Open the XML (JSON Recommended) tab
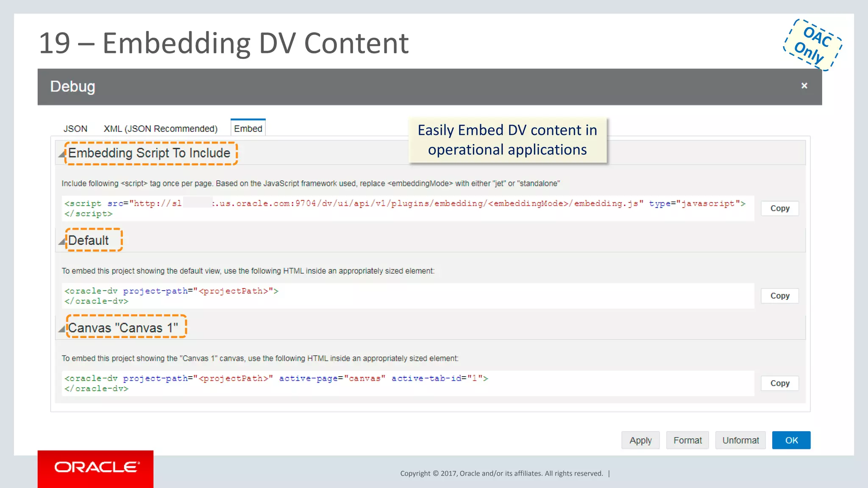Image resolution: width=868 pixels, height=488 pixels. (161, 129)
